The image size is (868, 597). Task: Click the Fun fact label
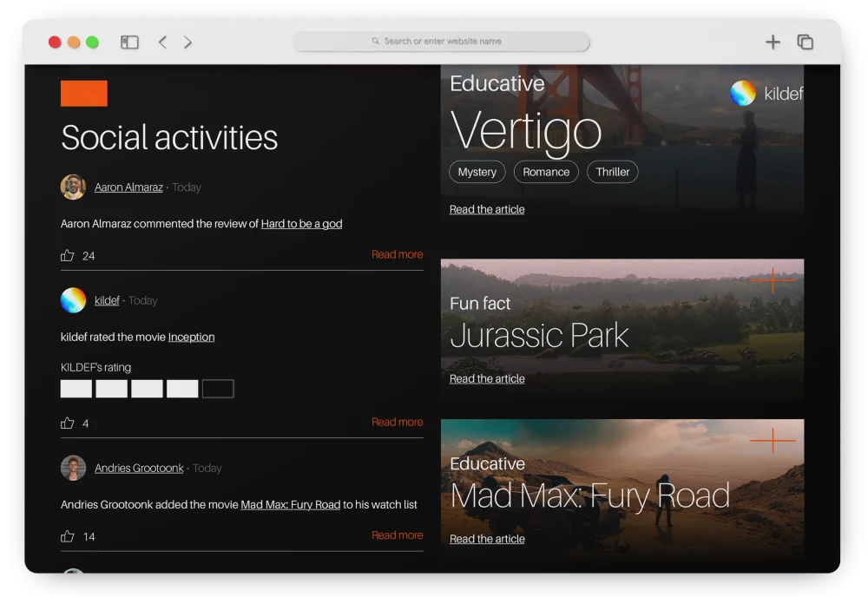coord(480,303)
